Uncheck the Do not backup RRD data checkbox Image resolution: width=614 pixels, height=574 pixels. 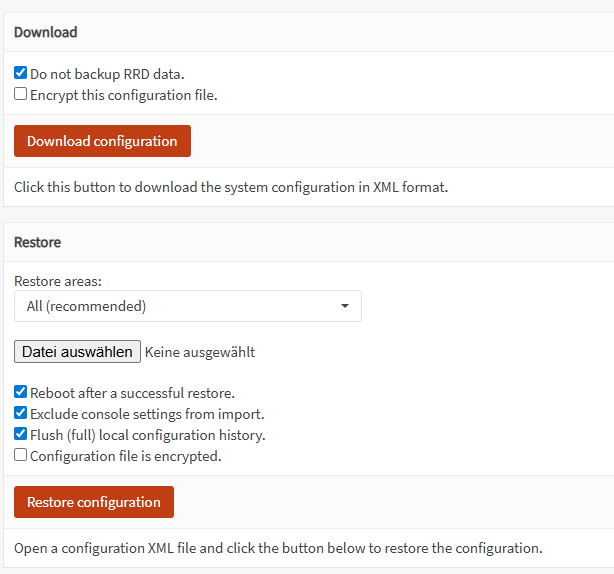pyautogui.click(x=20, y=73)
